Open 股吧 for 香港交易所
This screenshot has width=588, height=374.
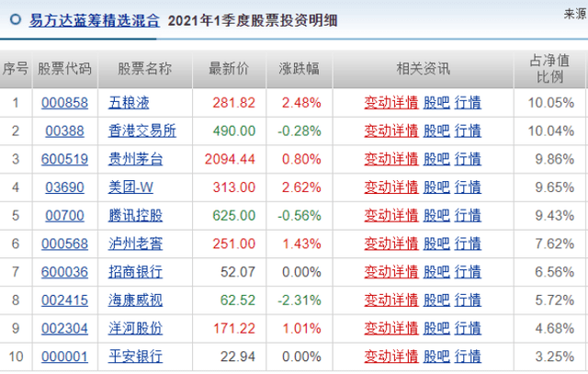coord(436,130)
